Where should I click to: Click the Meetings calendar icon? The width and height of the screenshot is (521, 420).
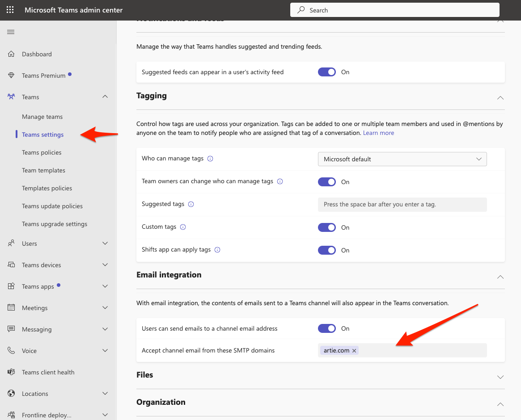(11, 307)
